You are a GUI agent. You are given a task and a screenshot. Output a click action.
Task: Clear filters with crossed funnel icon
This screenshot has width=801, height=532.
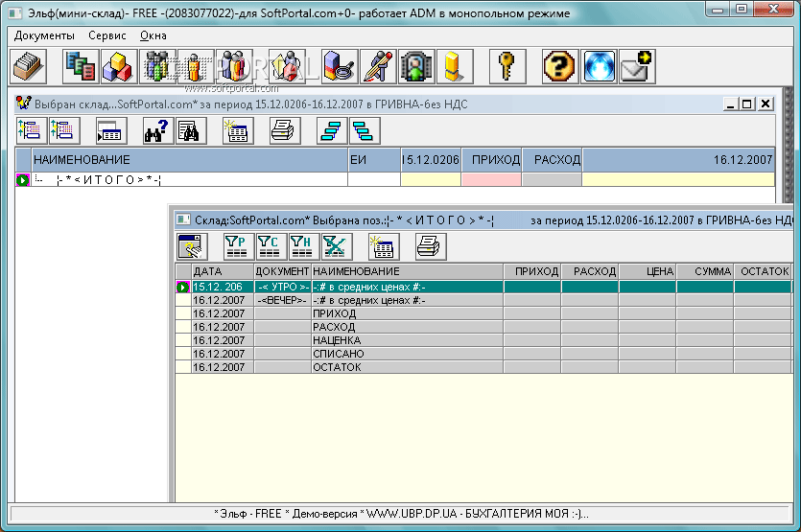pyautogui.click(x=337, y=246)
